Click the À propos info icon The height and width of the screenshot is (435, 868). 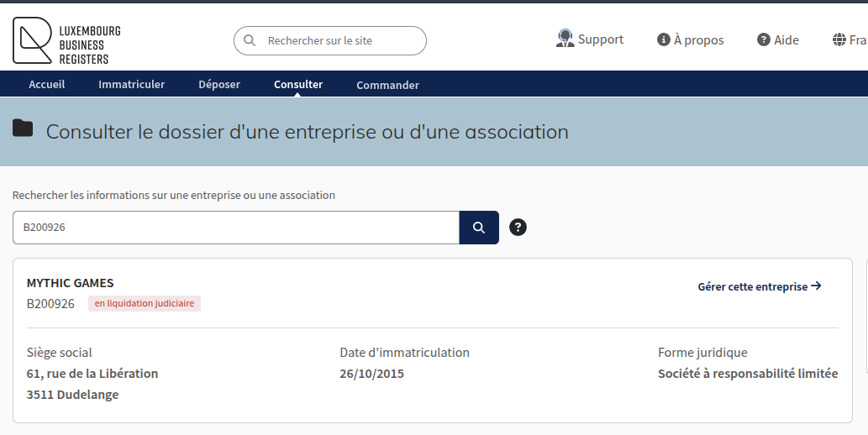point(664,40)
